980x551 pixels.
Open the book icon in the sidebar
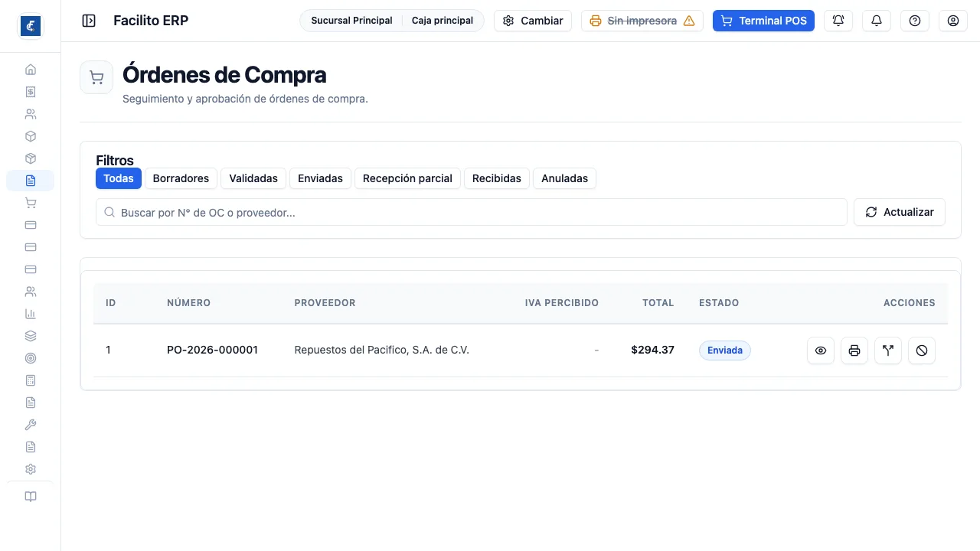[x=31, y=497]
